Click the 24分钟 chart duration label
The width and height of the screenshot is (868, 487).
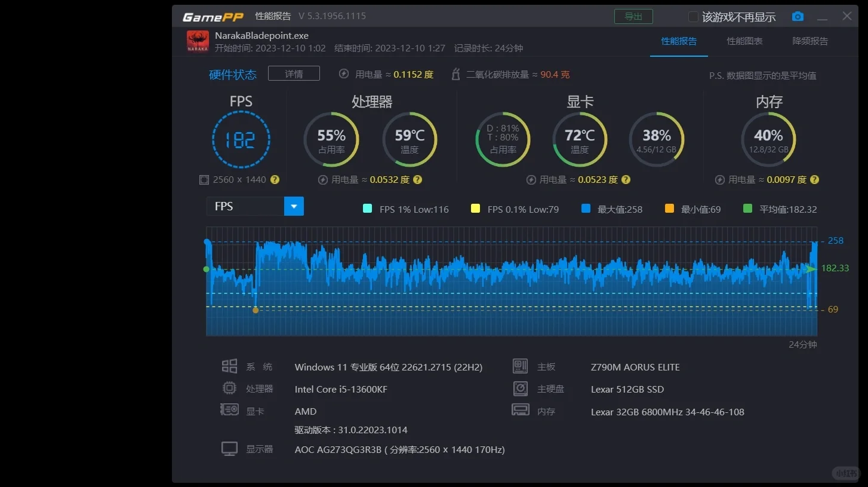pos(803,345)
